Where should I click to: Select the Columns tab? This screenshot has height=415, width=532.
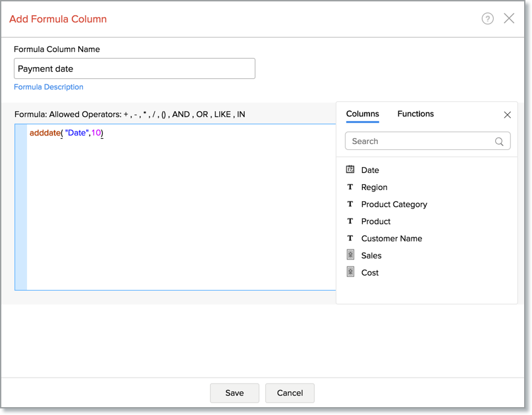point(362,114)
